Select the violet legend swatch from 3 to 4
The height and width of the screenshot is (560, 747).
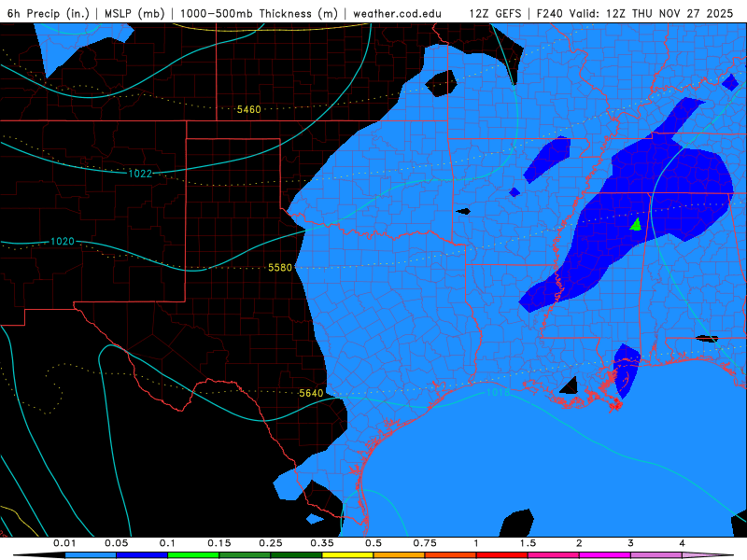[656, 555]
